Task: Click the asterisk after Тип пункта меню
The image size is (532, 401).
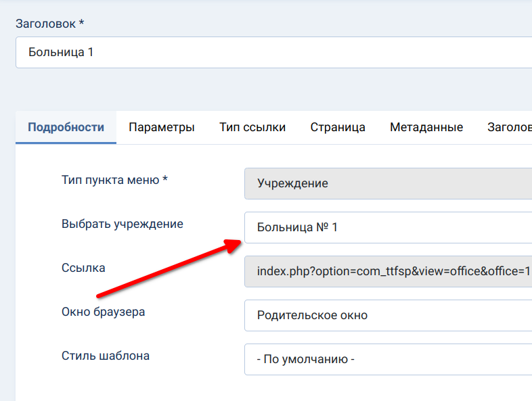Action: point(165,179)
